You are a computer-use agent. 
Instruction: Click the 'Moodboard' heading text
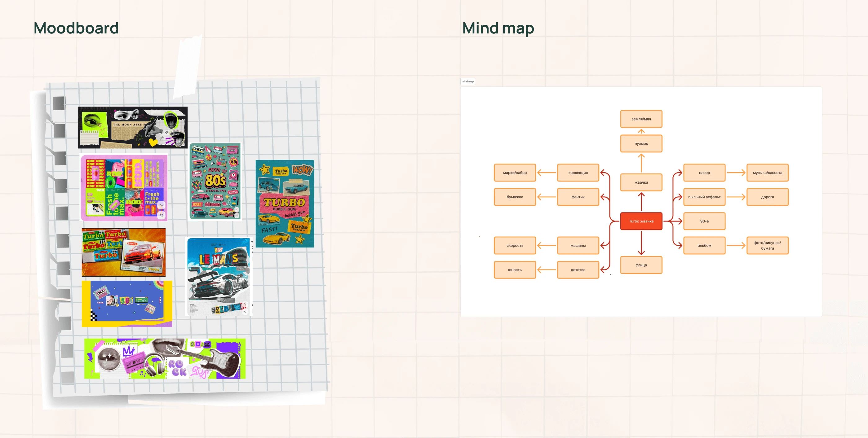click(x=76, y=28)
